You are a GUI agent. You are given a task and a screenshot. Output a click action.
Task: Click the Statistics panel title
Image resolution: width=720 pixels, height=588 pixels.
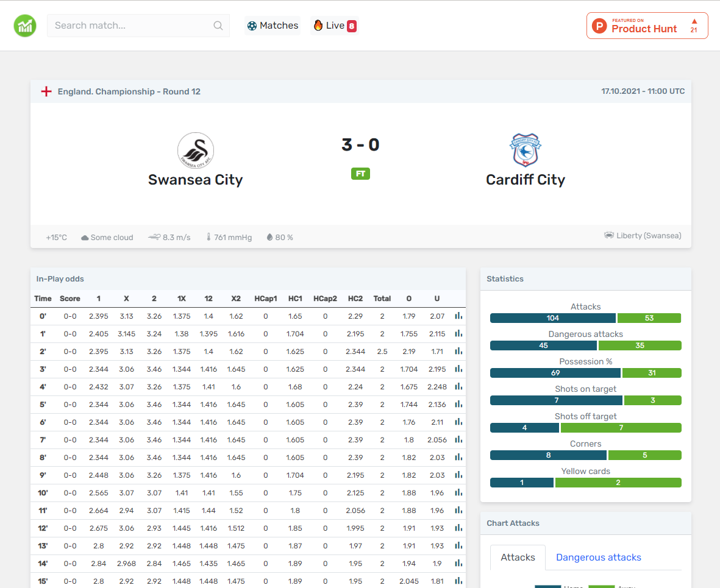505,279
